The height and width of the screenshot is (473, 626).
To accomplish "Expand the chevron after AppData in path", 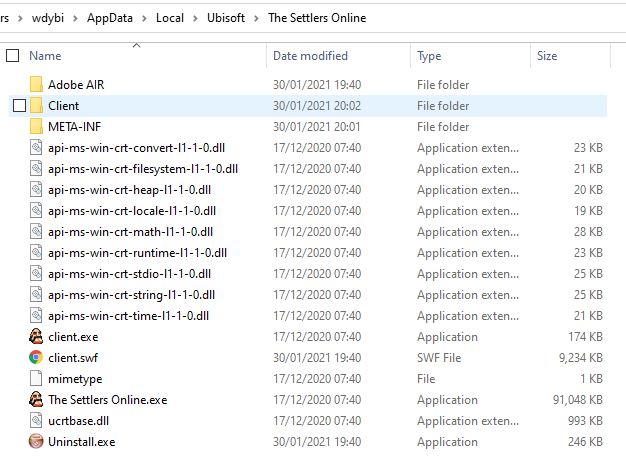I will click(x=144, y=18).
